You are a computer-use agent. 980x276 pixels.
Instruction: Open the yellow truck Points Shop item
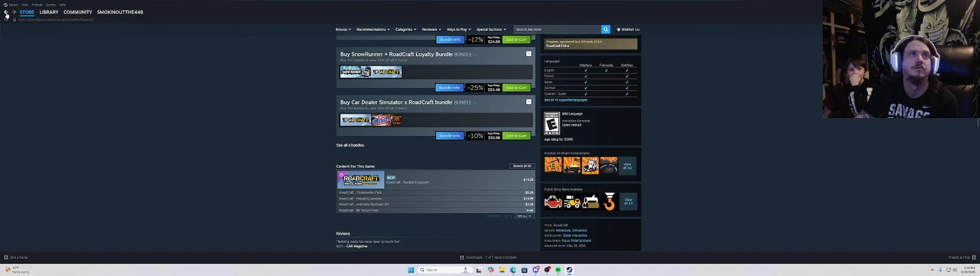pos(572,201)
